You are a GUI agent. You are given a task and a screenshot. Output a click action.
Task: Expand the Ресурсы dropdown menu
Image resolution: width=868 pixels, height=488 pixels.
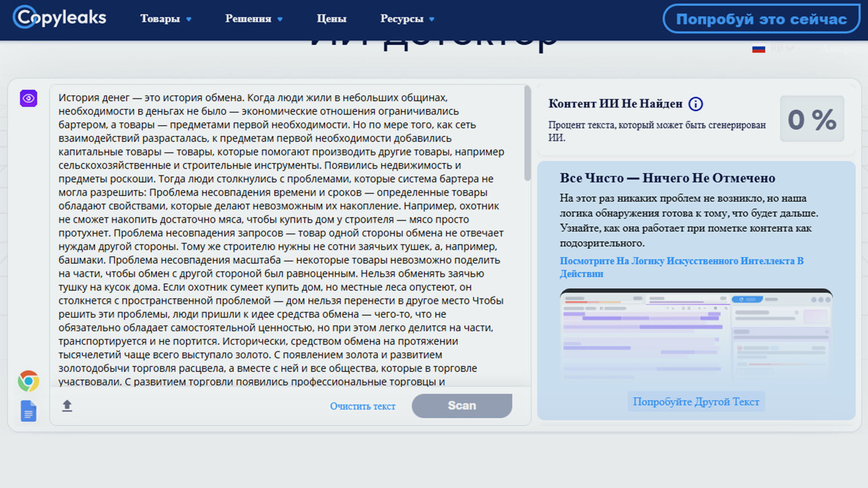point(407,19)
